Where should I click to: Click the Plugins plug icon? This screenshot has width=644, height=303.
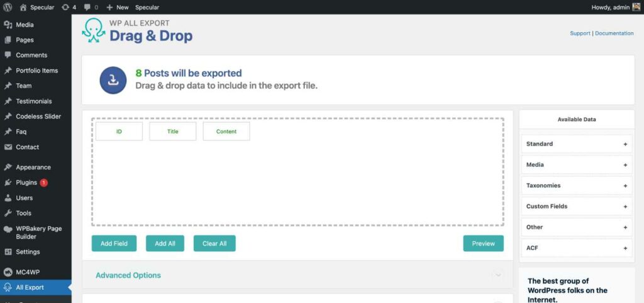coord(8,183)
